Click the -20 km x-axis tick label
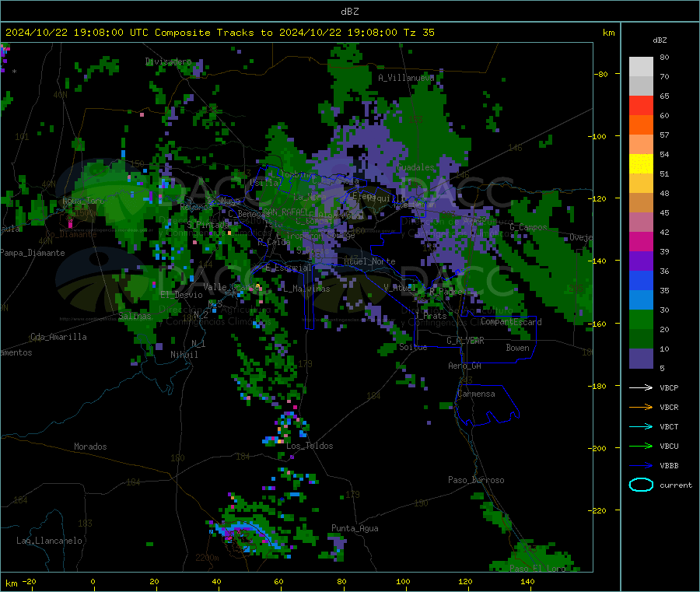This screenshot has width=700, height=592. pyautogui.click(x=29, y=581)
